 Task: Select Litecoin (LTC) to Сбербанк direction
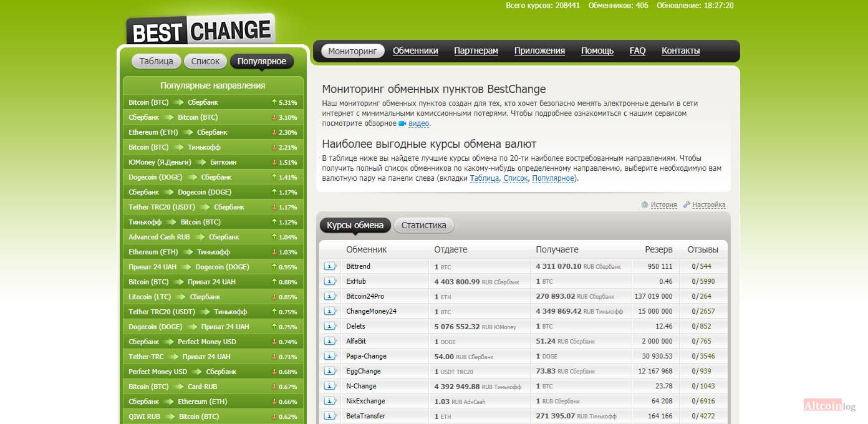tap(213, 296)
